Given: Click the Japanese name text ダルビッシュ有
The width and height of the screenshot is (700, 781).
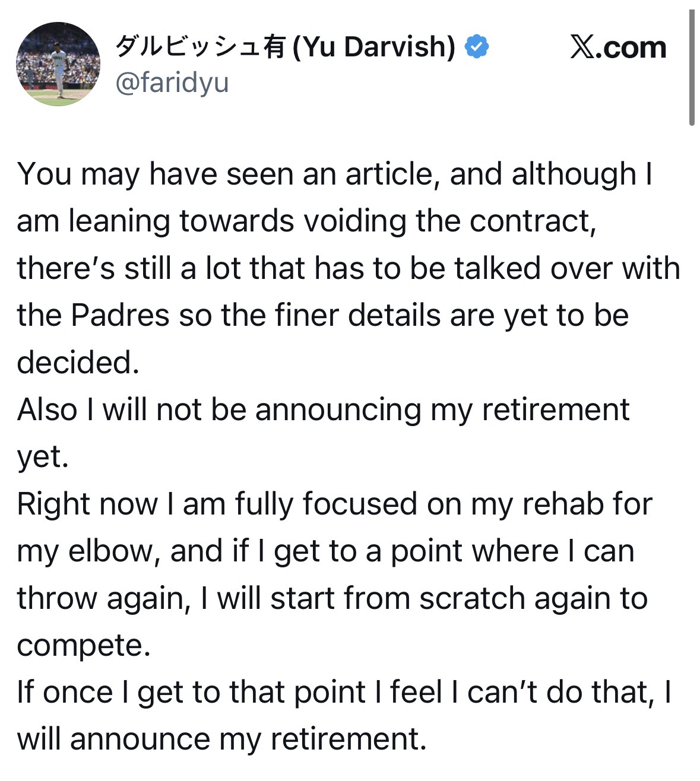Looking at the screenshot, I should pos(199,46).
